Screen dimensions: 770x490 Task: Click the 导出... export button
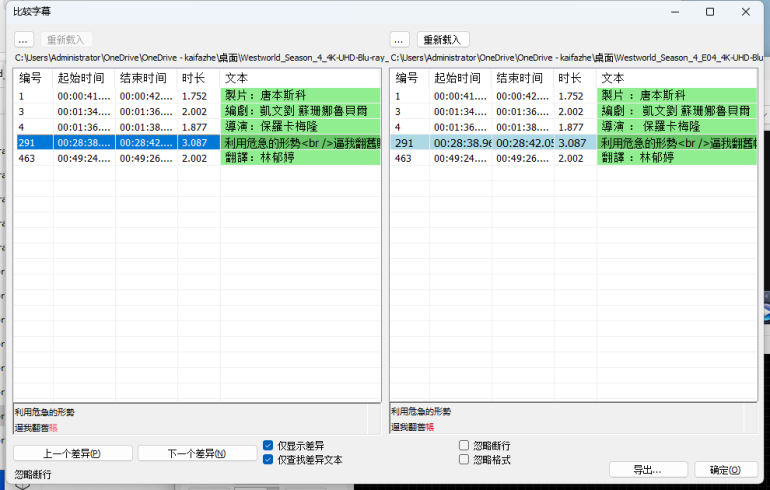click(x=648, y=470)
